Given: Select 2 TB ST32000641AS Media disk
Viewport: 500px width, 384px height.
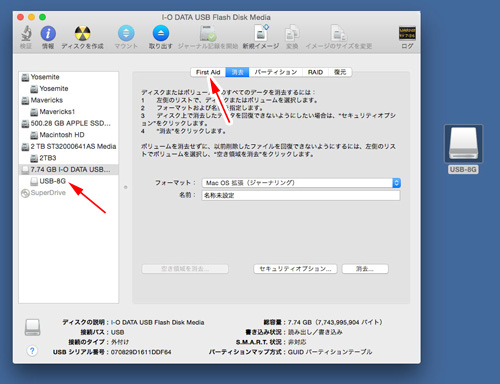Looking at the screenshot, I should tap(68, 146).
